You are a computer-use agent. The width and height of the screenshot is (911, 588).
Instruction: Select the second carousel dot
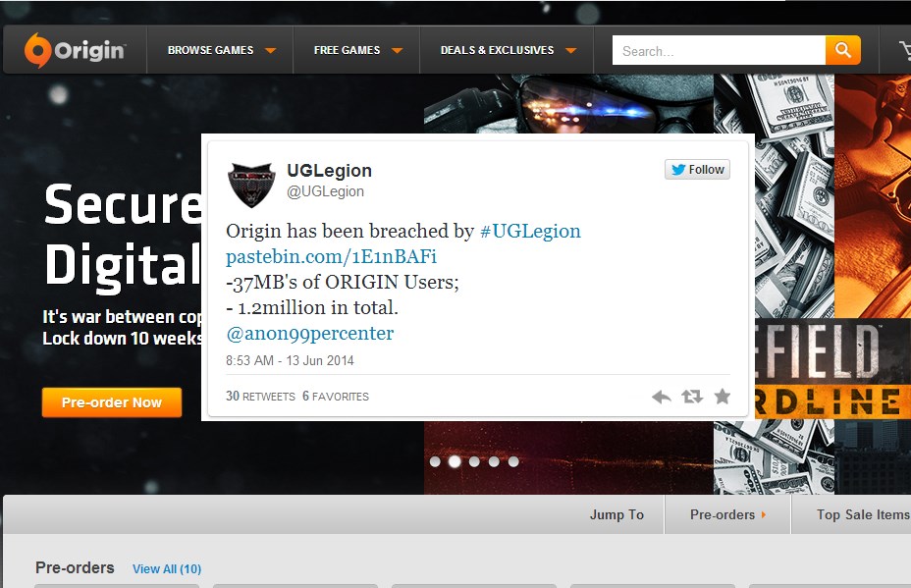click(455, 461)
